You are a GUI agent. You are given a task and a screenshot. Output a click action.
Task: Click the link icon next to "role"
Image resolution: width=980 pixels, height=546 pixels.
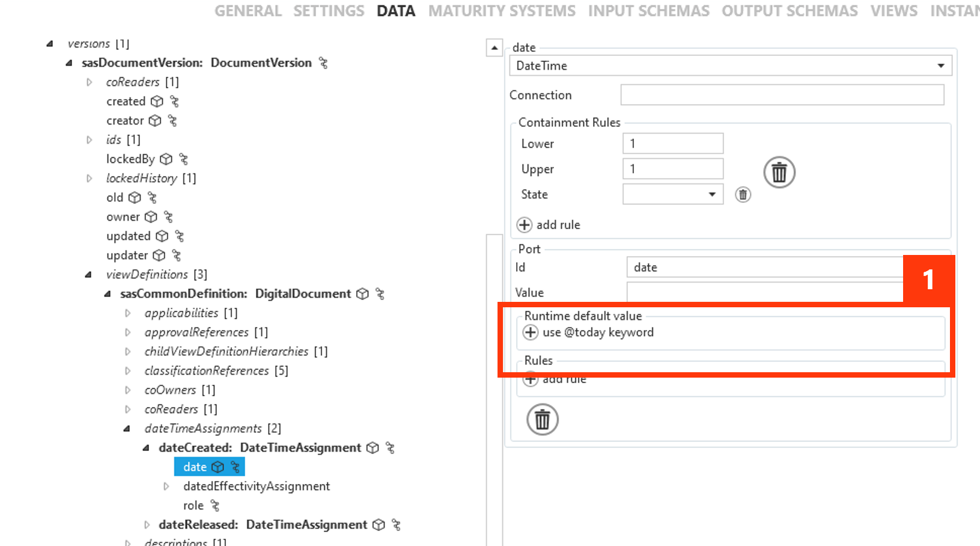coord(214,505)
